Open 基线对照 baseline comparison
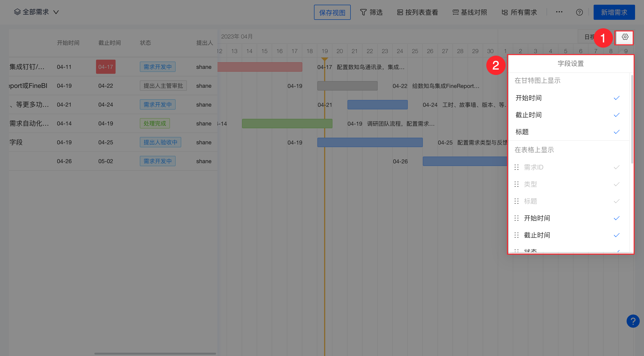 click(x=470, y=12)
